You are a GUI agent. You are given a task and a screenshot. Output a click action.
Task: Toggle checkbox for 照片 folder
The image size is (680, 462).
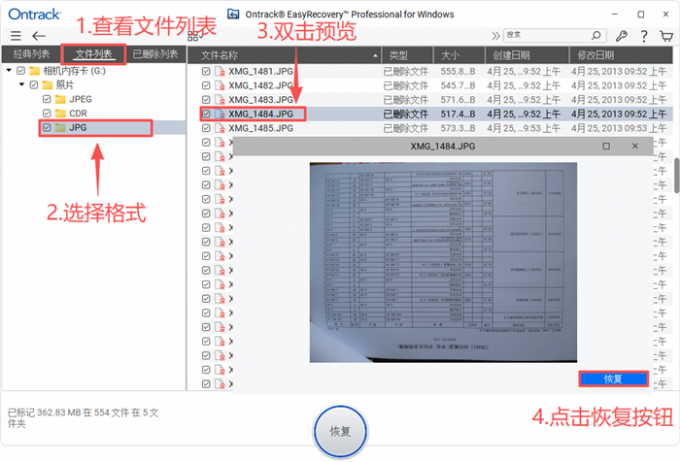coord(34,85)
